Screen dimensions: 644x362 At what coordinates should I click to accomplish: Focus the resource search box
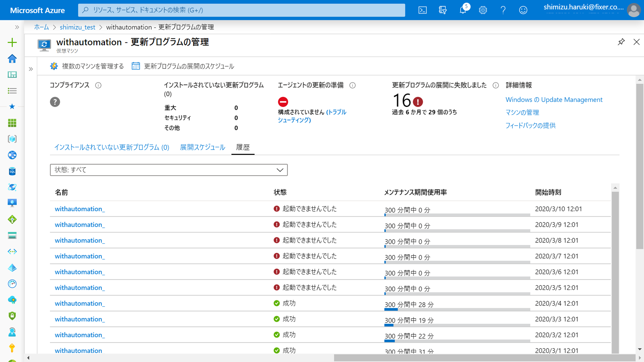pos(241,10)
